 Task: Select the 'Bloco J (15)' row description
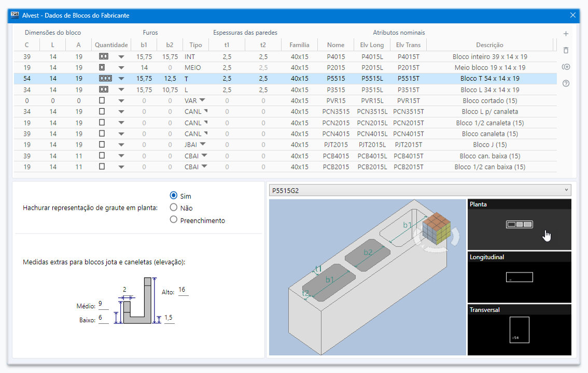coord(489,145)
